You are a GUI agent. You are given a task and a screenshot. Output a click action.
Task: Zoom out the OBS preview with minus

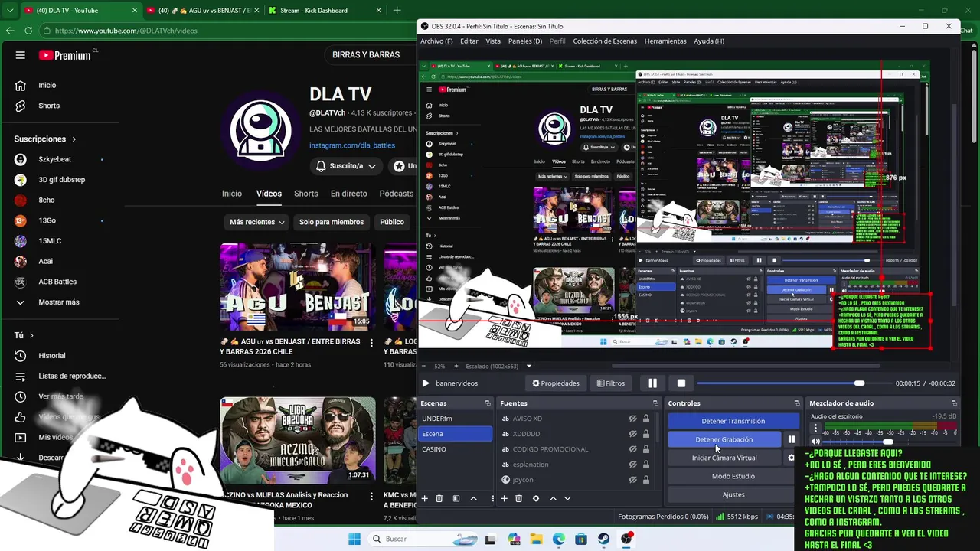point(423,366)
